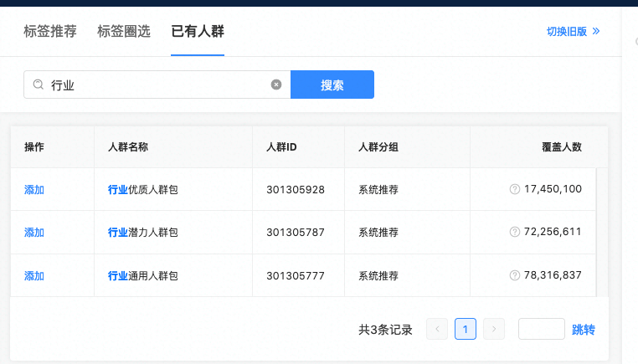Click coverage value 72,256,611

tap(553, 232)
